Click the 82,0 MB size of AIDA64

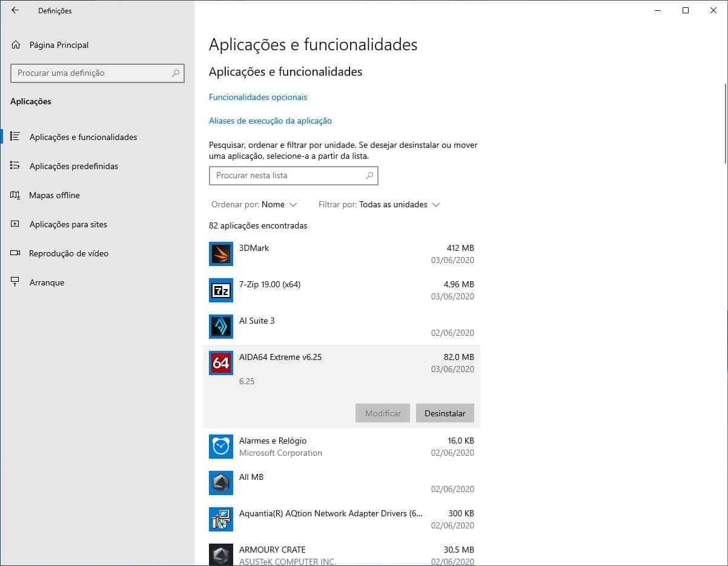[x=458, y=357]
